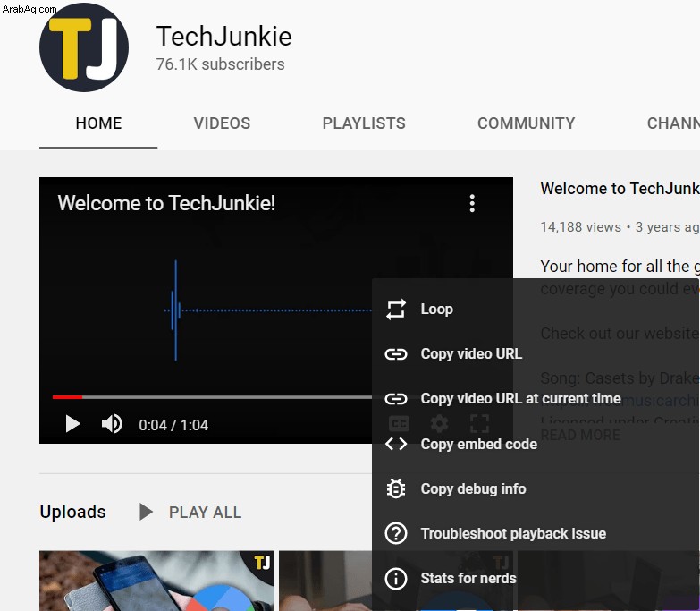
Task: Open the COMMUNITY tab
Action: click(x=527, y=123)
